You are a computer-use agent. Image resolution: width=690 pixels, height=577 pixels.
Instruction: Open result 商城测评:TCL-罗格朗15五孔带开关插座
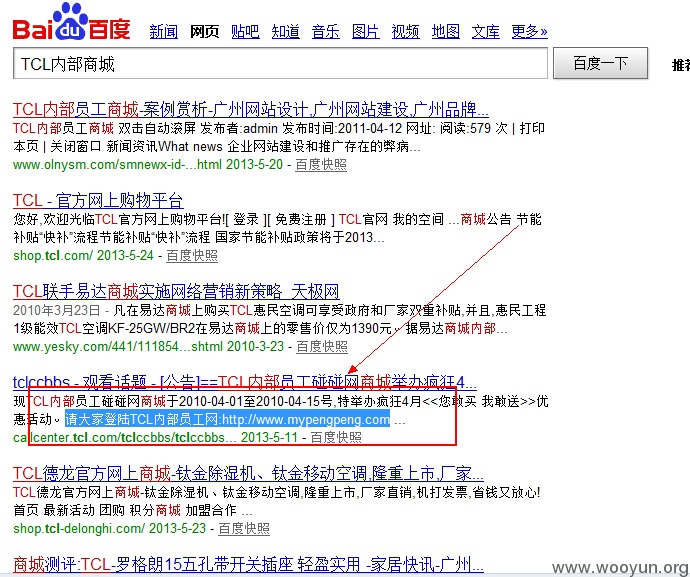pos(248,564)
